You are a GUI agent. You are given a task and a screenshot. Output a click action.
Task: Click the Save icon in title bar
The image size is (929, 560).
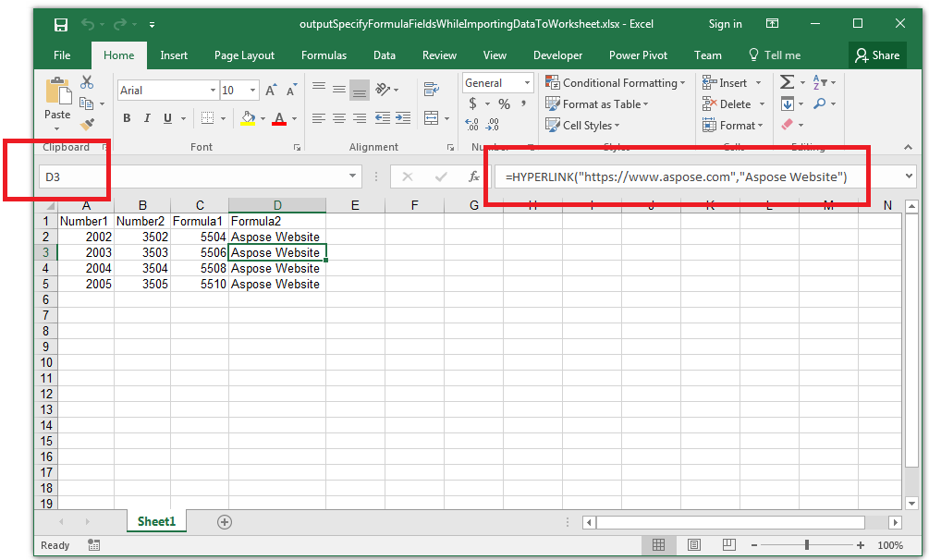tap(61, 24)
